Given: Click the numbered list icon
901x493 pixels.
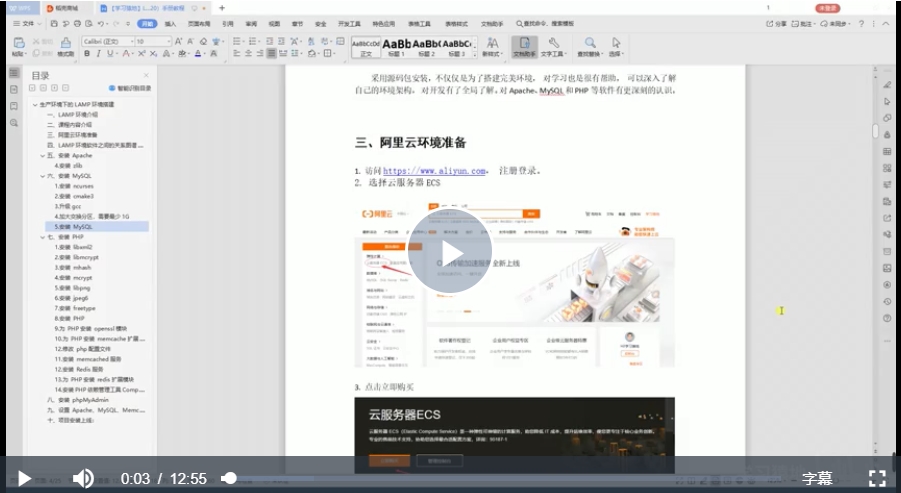Looking at the screenshot, I should click(x=253, y=41).
